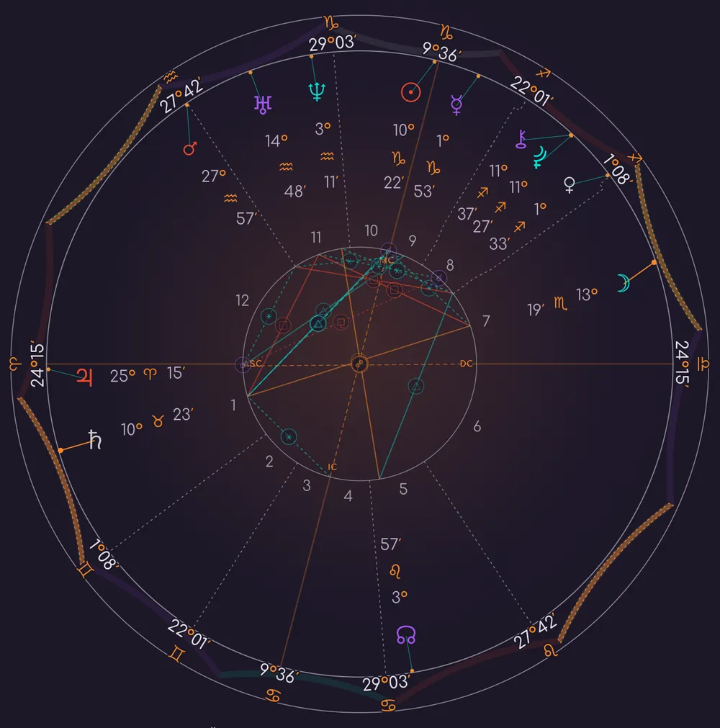Screen dimensions: 720x728
Task: Select Gemini sign below bottom-left 1°08' cusp
Action: (x=85, y=570)
